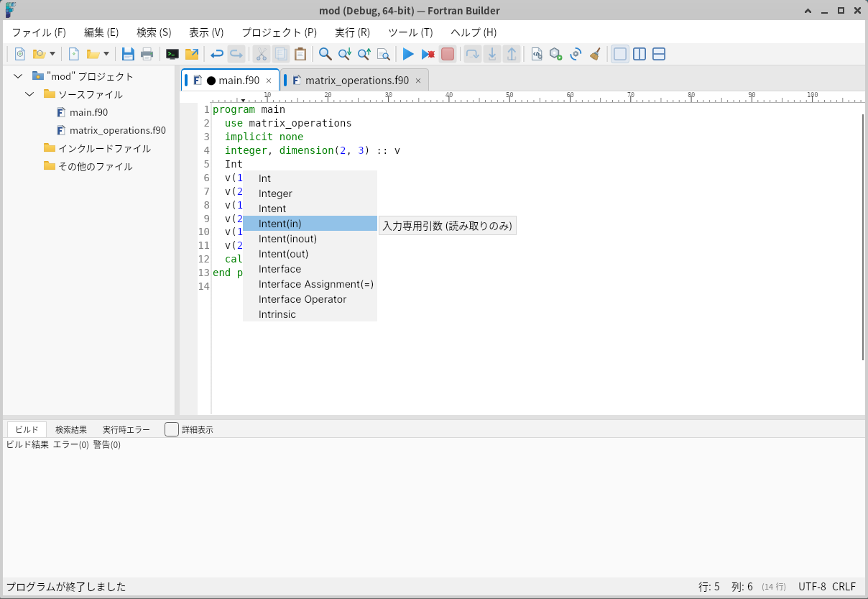Toggle the 詳細表示 checkbox
Image resolution: width=868 pixels, height=599 pixels.
tap(172, 429)
